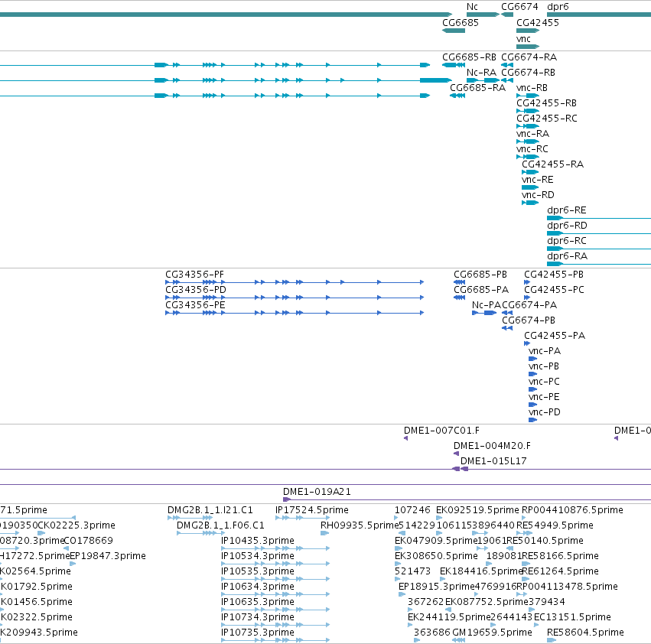Select EST IP10734.3prime
651x644 pixels.
[x=258, y=617]
